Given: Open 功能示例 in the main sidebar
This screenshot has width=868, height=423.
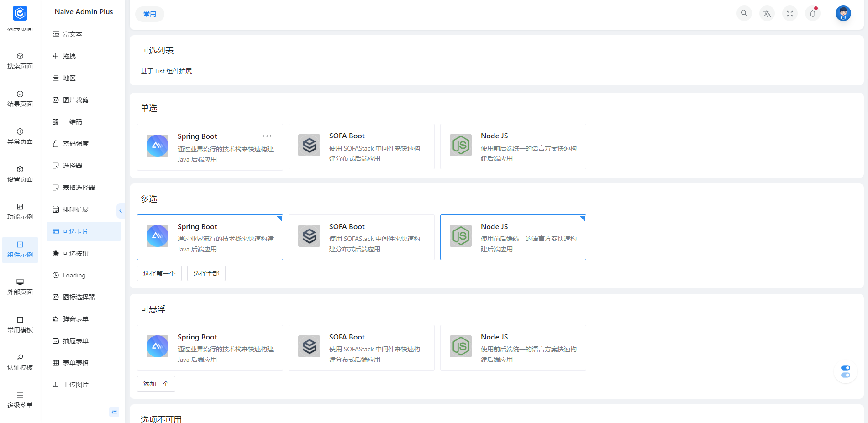Looking at the screenshot, I should [20, 212].
